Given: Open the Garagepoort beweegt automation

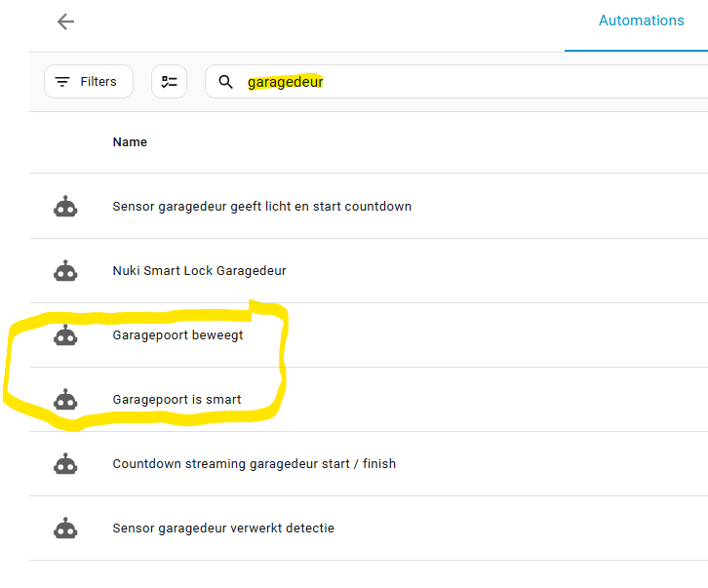Looking at the screenshot, I should click(x=177, y=335).
